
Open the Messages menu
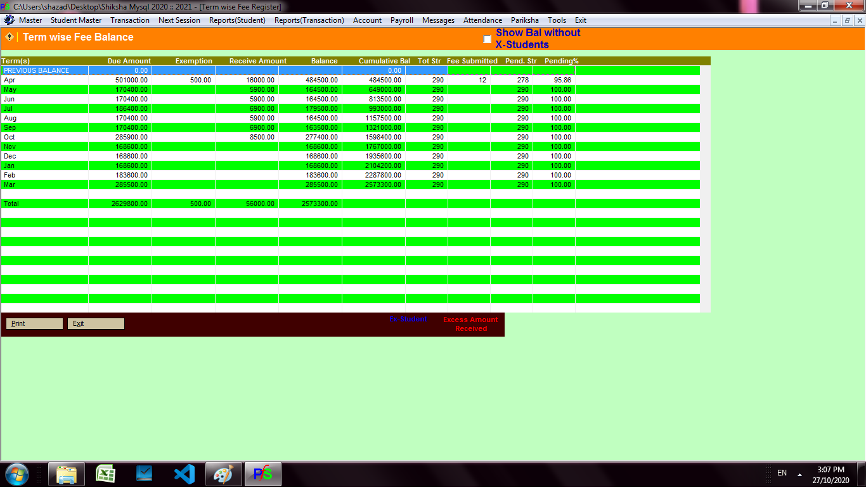point(439,20)
